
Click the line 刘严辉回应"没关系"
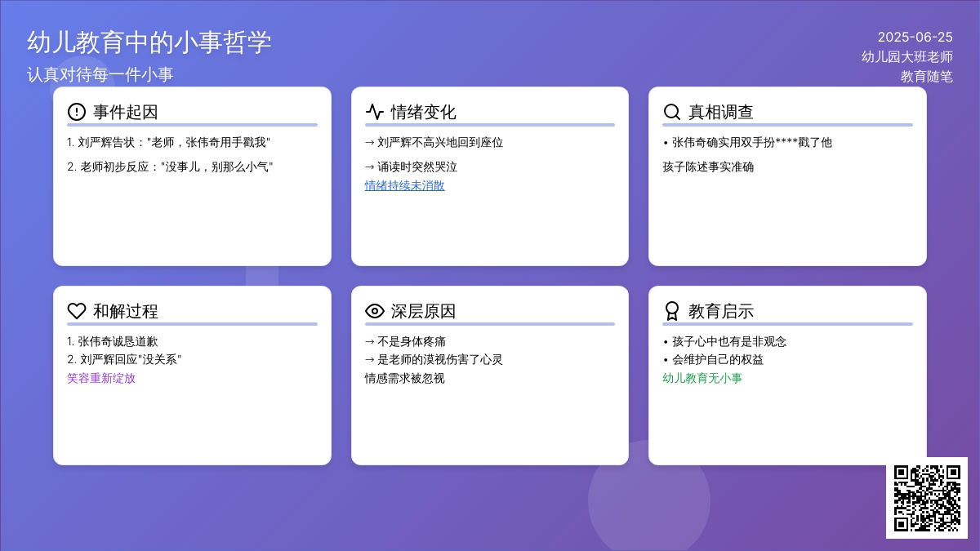[x=124, y=359]
